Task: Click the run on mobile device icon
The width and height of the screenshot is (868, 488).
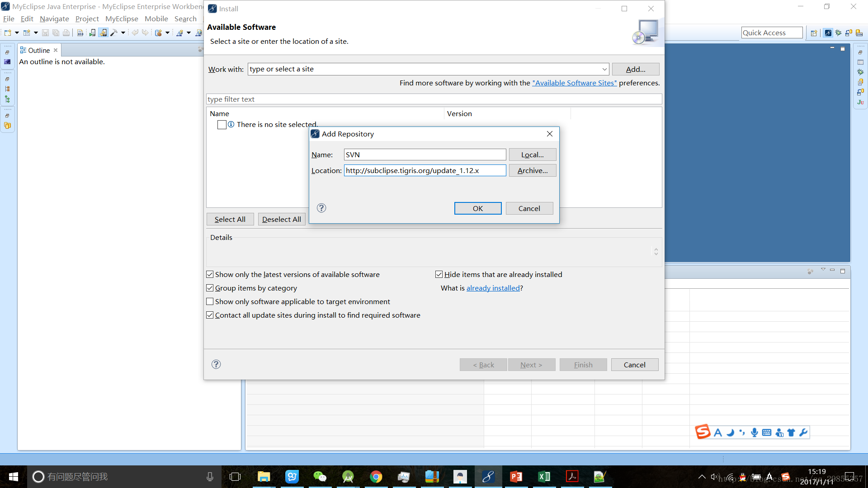Action: click(93, 33)
